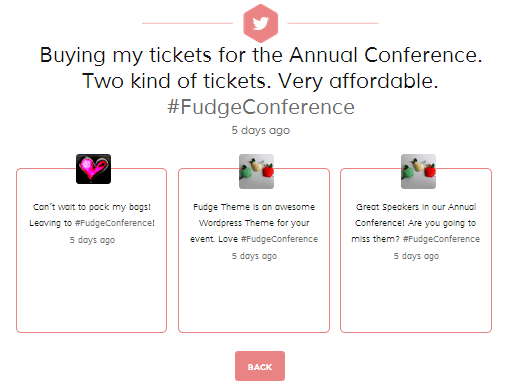Click empty area of the first tweet card
Screen dimensions: 521x391
[x=92, y=290]
